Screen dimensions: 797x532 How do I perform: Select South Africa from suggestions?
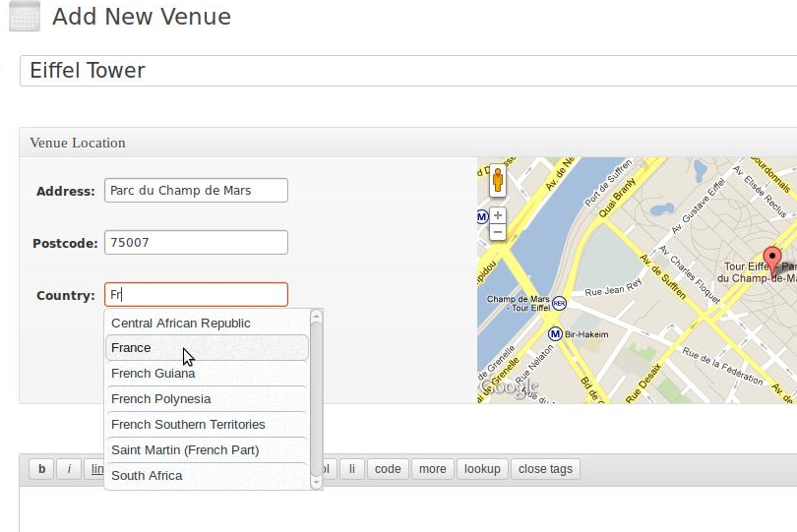pos(207,476)
